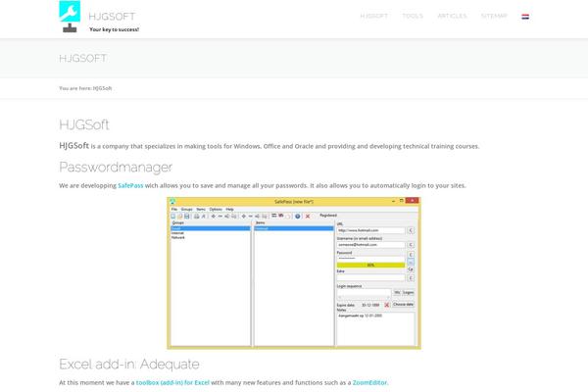Open the toolbox (add-in) for Excel link
The width and height of the screenshot is (588, 392).
tap(172, 382)
